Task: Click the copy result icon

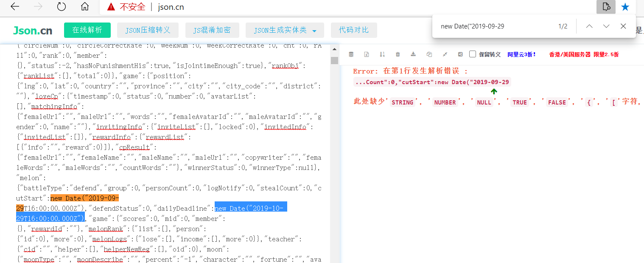Action: click(429, 54)
